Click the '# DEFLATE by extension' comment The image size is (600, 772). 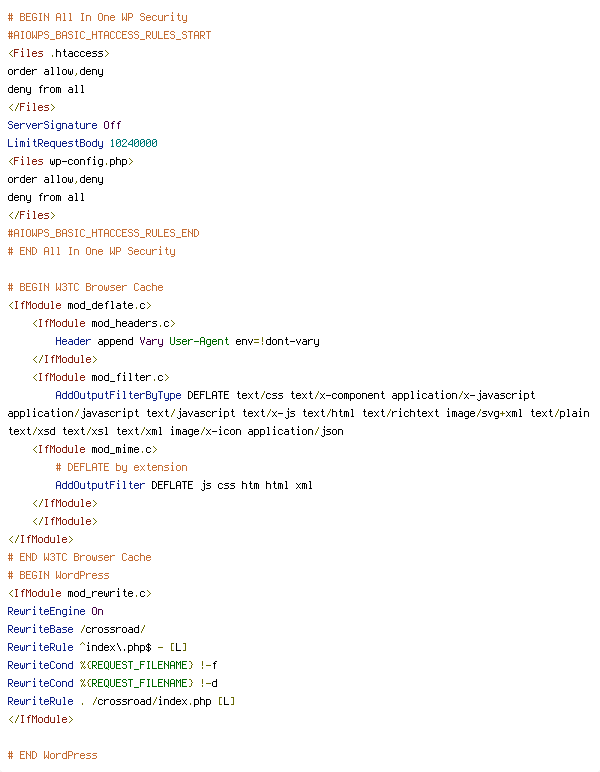122,467
